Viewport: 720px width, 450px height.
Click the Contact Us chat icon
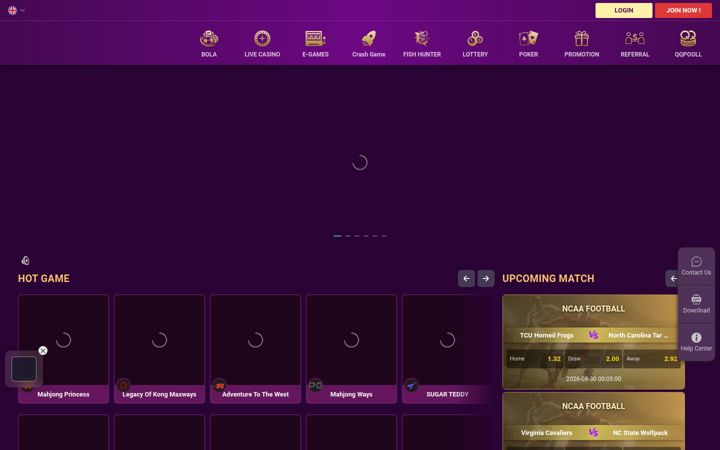point(696,262)
